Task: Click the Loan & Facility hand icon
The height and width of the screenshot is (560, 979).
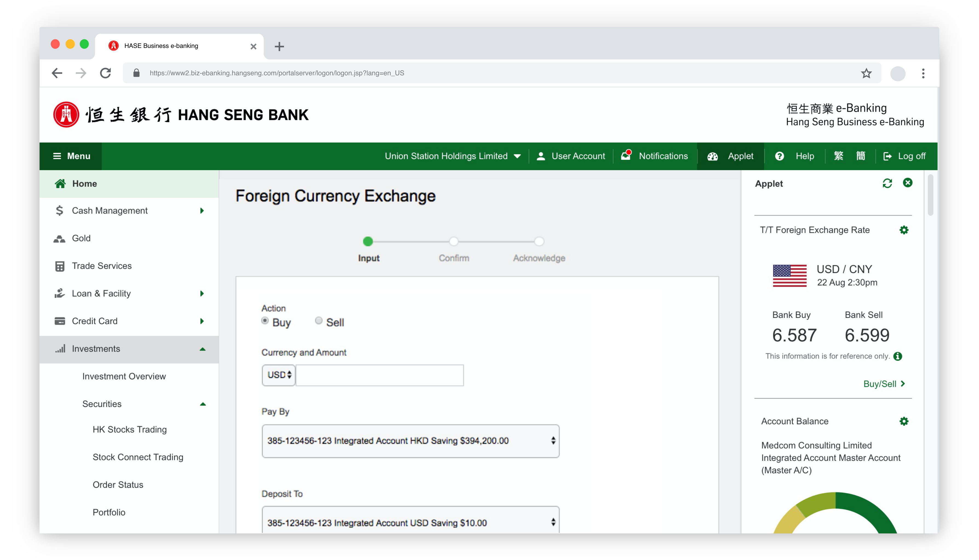Action: [x=60, y=294]
